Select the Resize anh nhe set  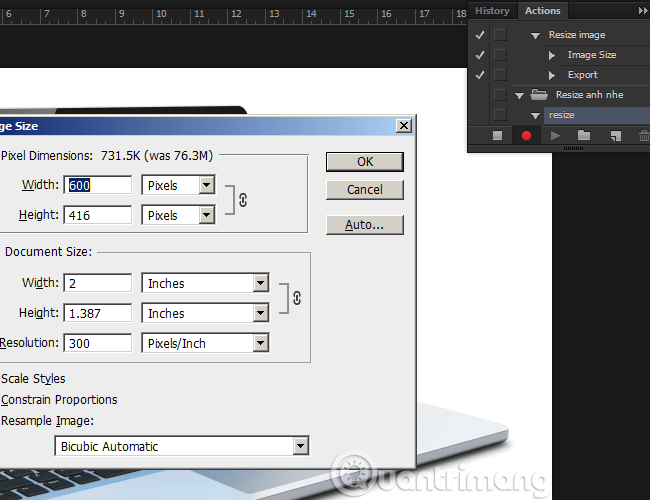pos(589,95)
